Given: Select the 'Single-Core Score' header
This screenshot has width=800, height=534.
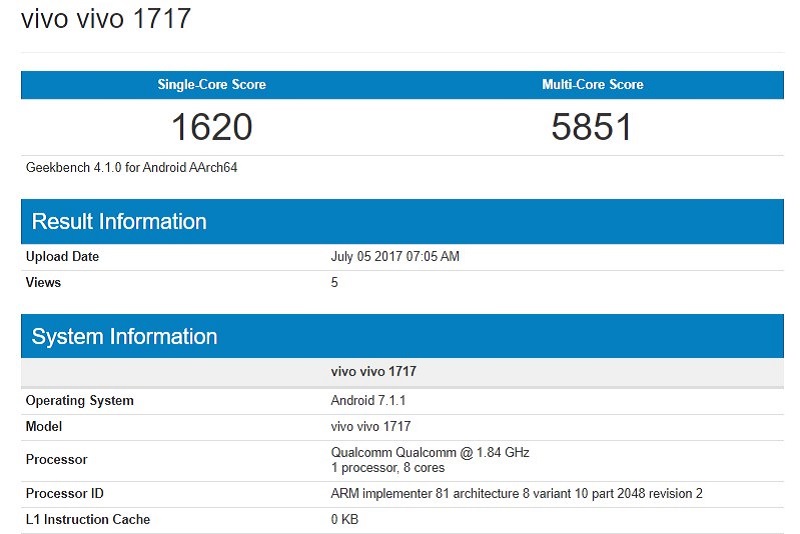Looking at the screenshot, I should 211,84.
